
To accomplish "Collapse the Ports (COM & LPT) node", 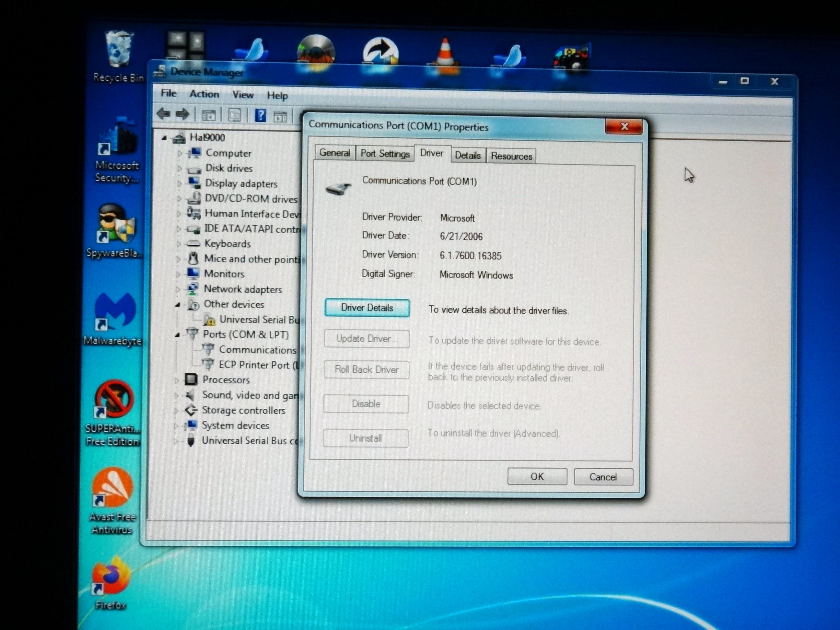I will tap(177, 335).
